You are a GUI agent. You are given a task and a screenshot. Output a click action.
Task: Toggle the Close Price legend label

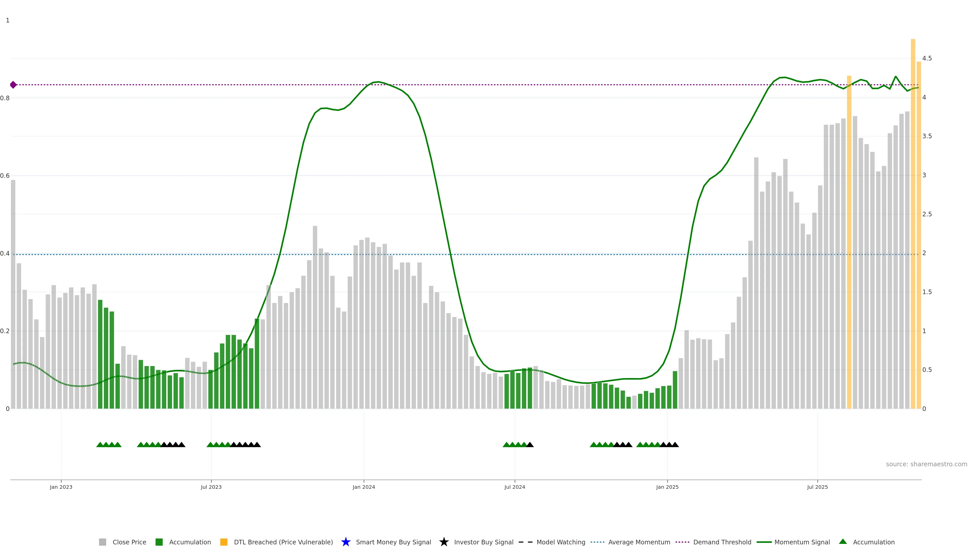pyautogui.click(x=129, y=542)
